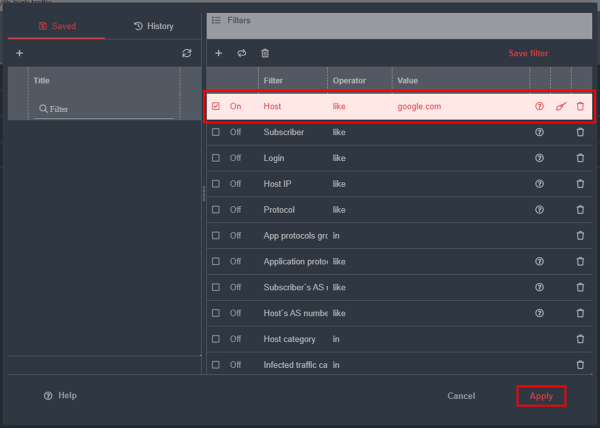Uncheck the Host filter checkbox
Viewport: 600px width, 428px height.
(x=216, y=106)
